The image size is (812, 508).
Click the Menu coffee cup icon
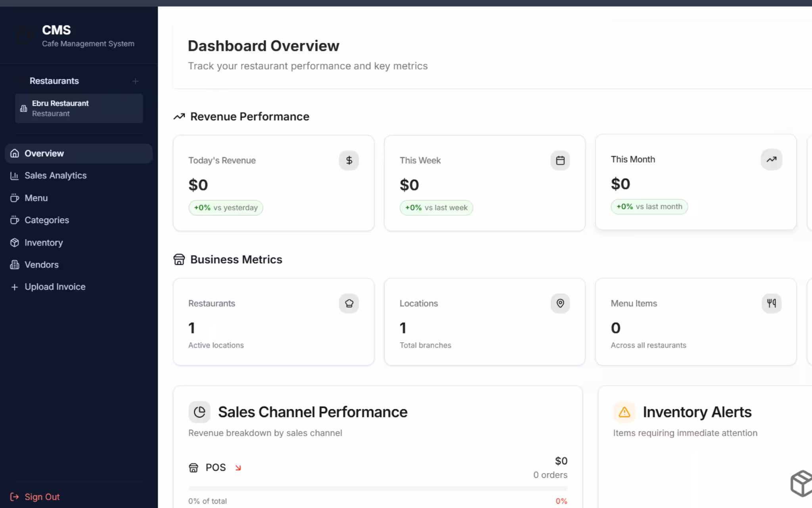click(x=14, y=198)
